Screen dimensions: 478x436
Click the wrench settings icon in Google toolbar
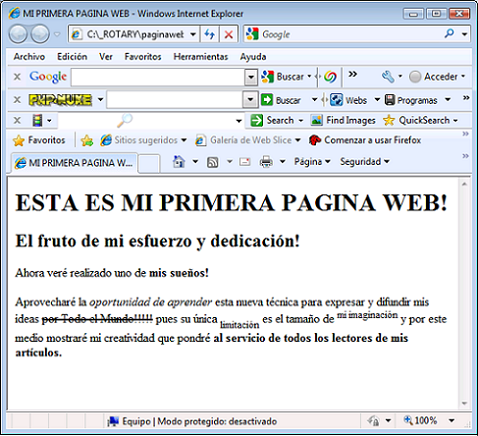[388, 77]
